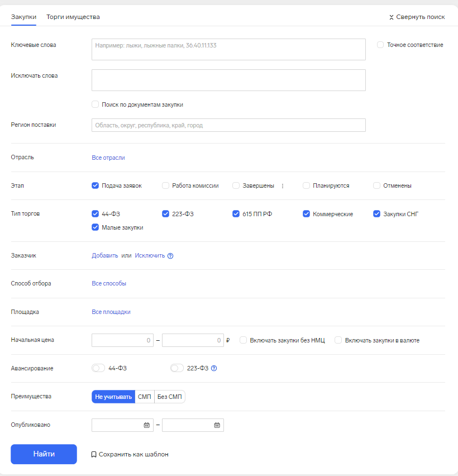
Task: Open calendar for publication end date
Action: (x=217, y=425)
